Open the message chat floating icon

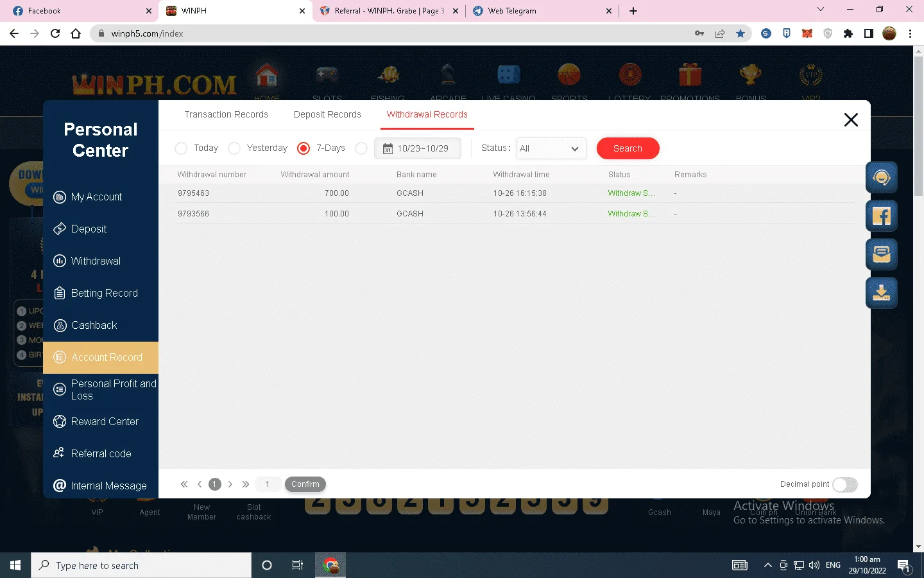pos(882,254)
